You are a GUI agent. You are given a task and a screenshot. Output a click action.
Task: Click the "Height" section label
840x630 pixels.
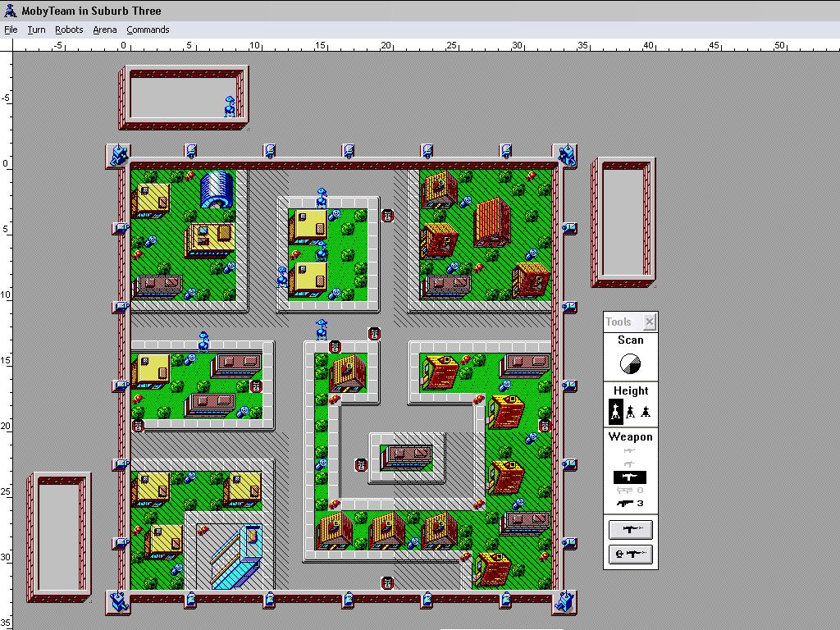pos(631,390)
